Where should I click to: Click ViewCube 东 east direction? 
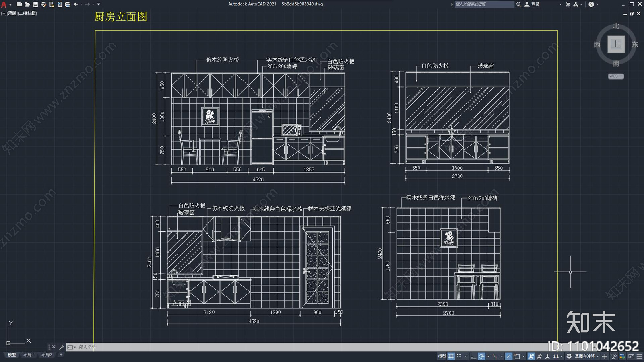click(635, 45)
